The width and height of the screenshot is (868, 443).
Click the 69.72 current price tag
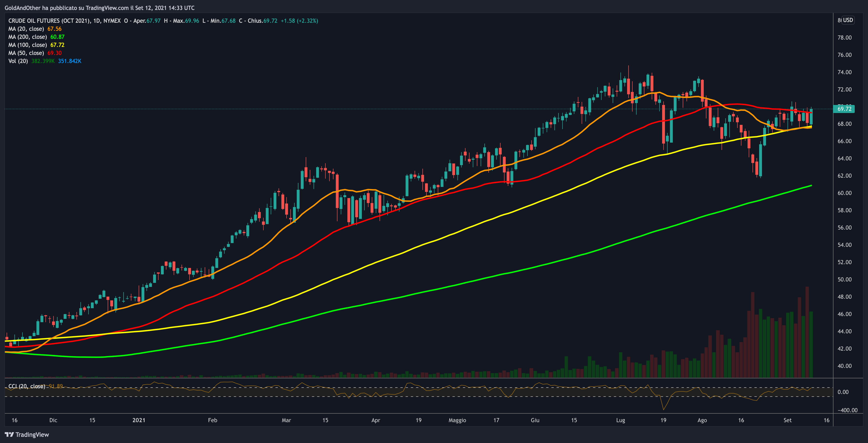point(844,109)
